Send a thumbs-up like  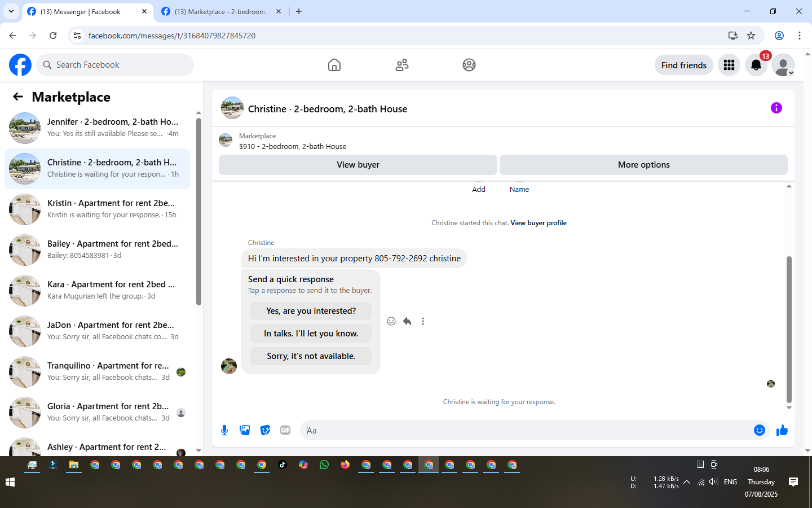(782, 430)
